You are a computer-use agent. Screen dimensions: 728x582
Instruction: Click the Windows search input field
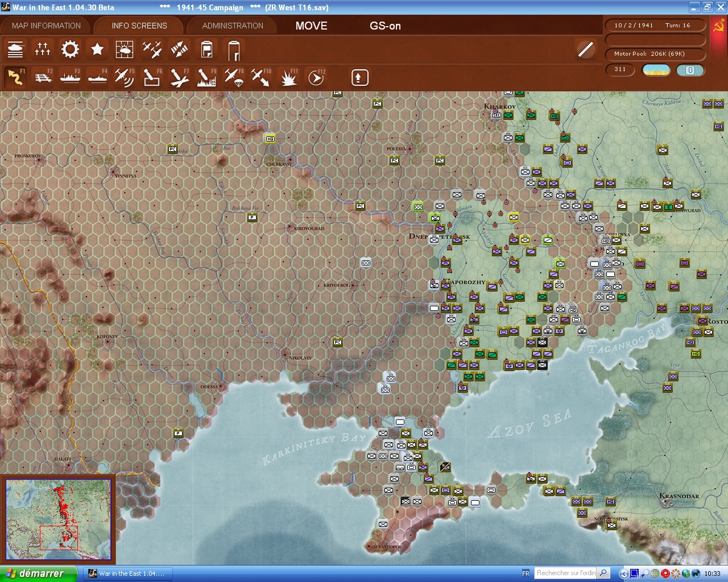coord(566,573)
